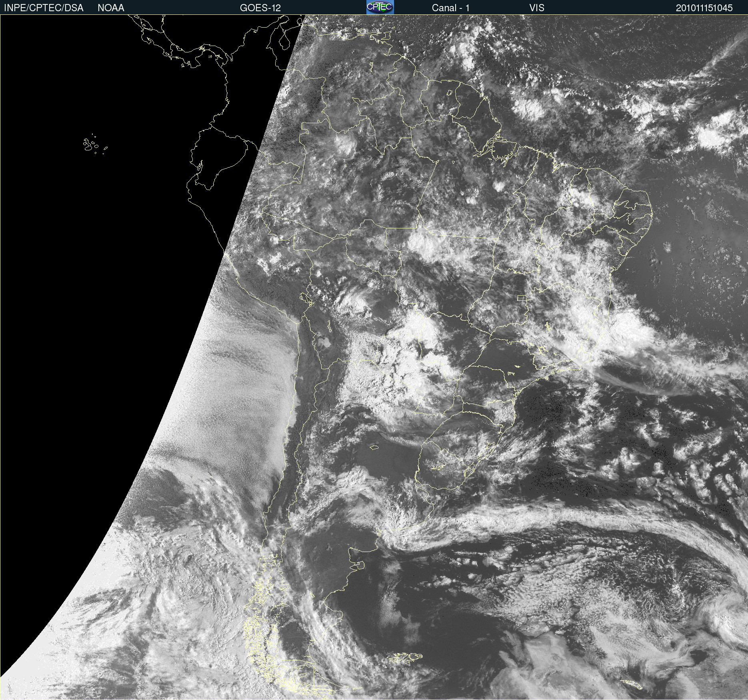748x700 pixels.
Task: Click the VIS label in header
Action: (537, 8)
